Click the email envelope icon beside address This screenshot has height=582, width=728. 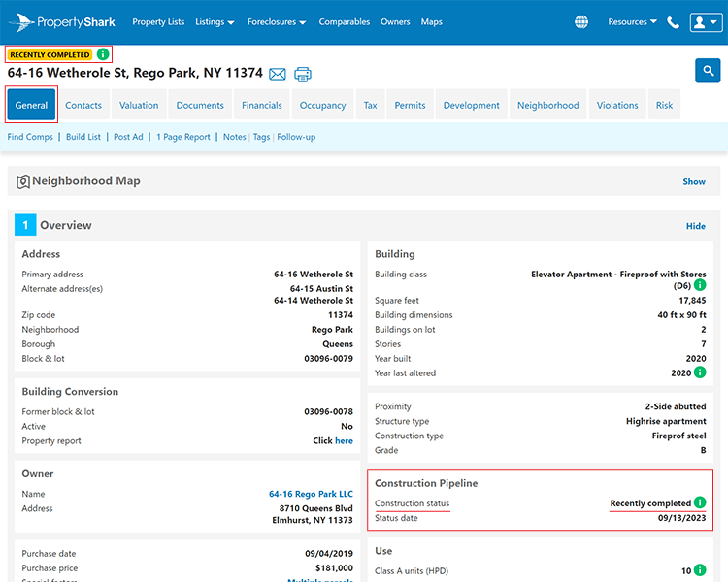[x=278, y=74]
